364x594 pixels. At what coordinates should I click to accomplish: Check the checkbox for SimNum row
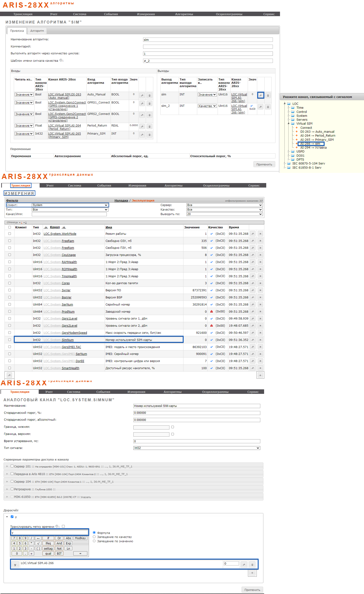[10, 340]
